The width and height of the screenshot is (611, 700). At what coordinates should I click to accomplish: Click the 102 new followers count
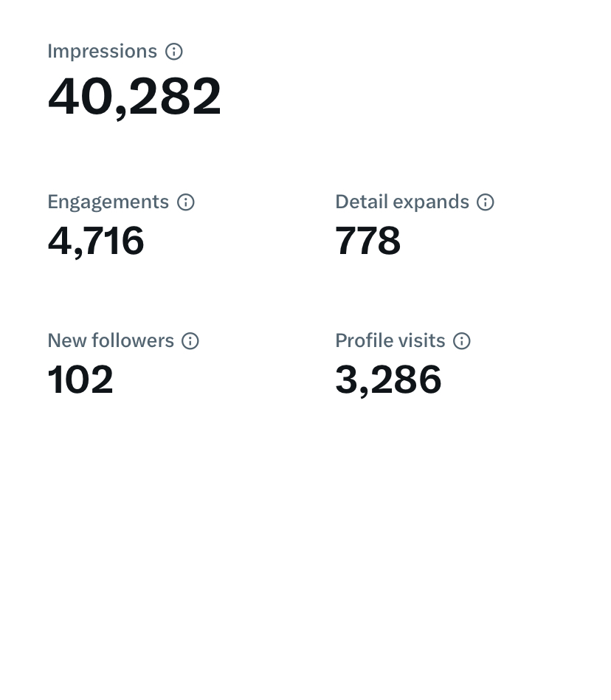pyautogui.click(x=80, y=380)
